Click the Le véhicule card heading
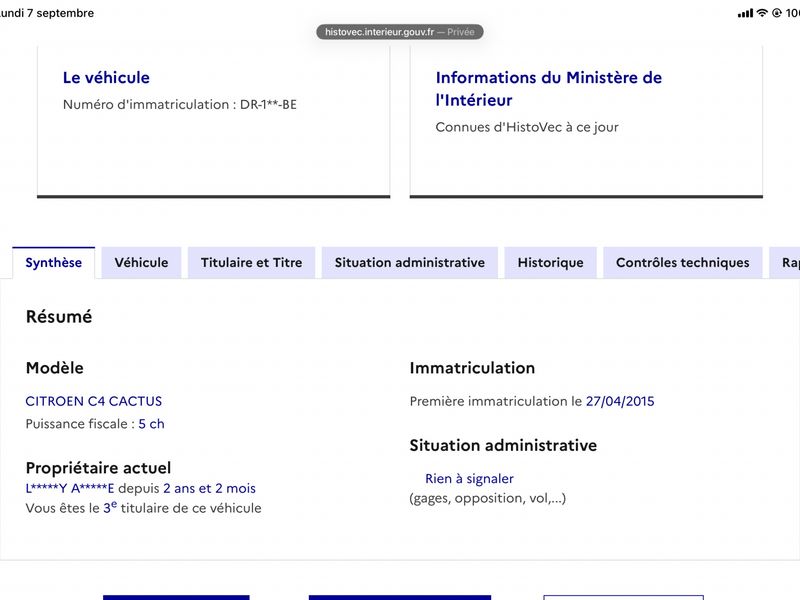 106,78
